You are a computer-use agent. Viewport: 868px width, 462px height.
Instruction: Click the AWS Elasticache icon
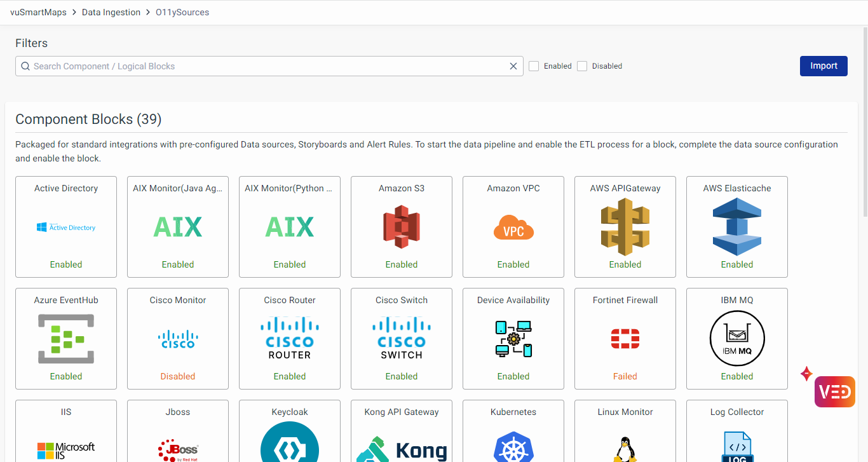[x=737, y=227]
